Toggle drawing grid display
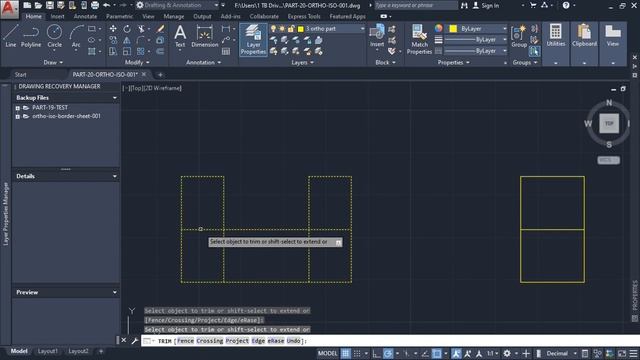The width and height of the screenshot is (640, 360). click(x=345, y=353)
